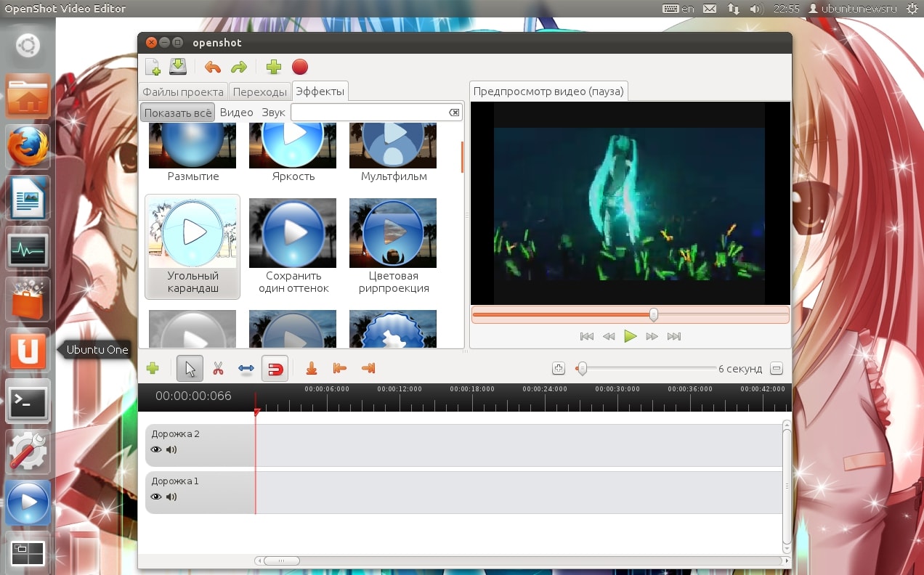Open Terminal from the launcher
Screen dimensions: 924x575
coord(28,402)
